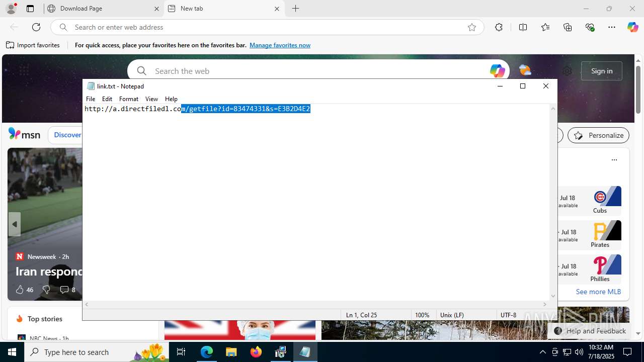Image resolution: width=644 pixels, height=362 pixels.
Task: Click Notepad horizontal scrollbar right arrow
Action: 545,304
